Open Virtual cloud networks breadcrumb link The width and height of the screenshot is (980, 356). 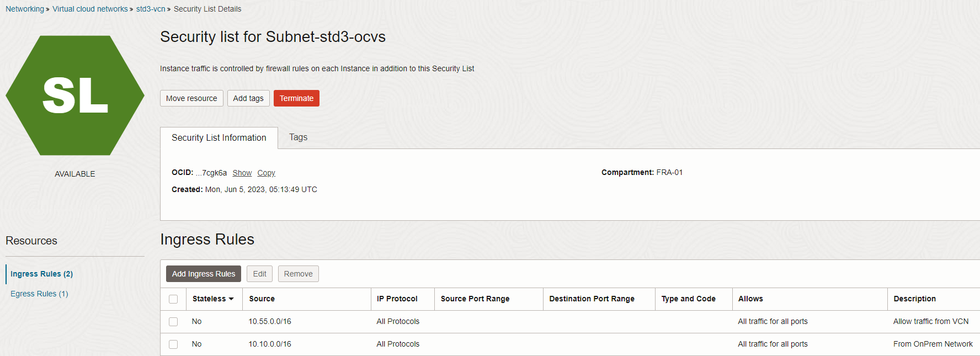coord(90,8)
